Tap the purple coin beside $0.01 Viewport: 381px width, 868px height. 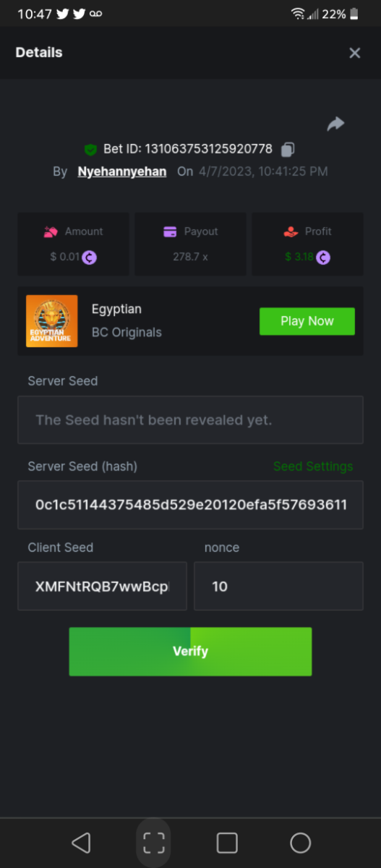pos(90,257)
